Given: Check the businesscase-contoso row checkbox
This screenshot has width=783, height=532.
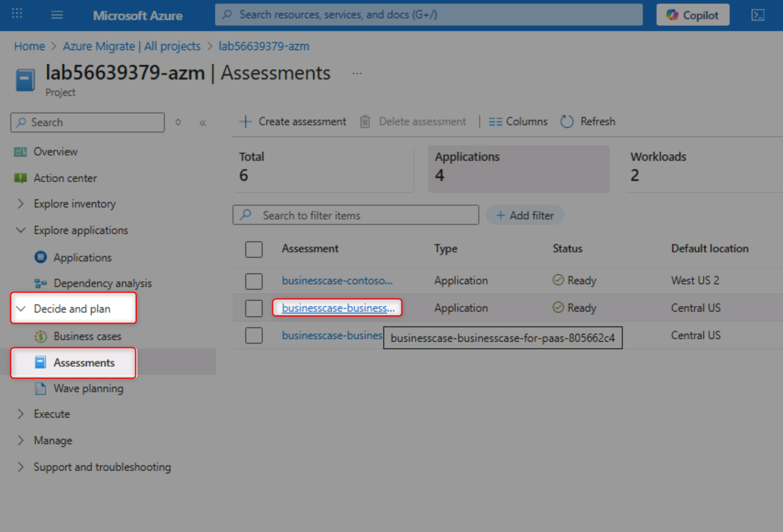Looking at the screenshot, I should 254,281.
